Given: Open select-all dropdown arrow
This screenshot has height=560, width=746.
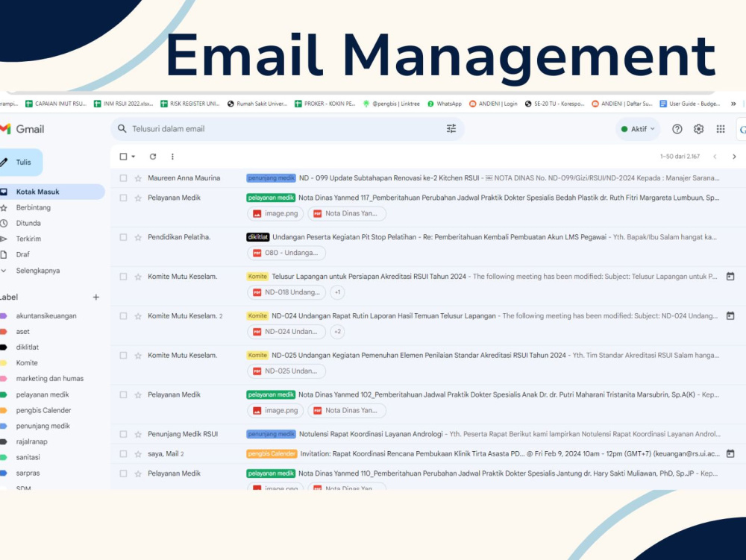Looking at the screenshot, I should click(x=134, y=157).
